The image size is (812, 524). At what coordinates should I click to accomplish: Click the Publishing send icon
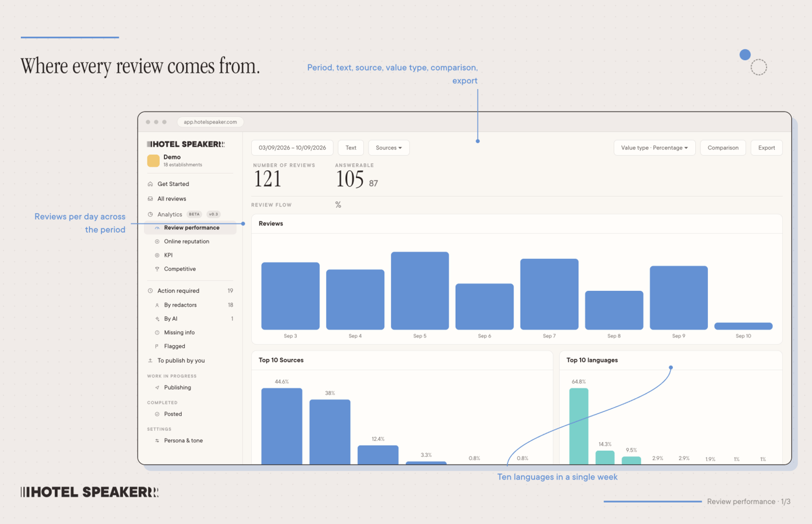(x=157, y=387)
